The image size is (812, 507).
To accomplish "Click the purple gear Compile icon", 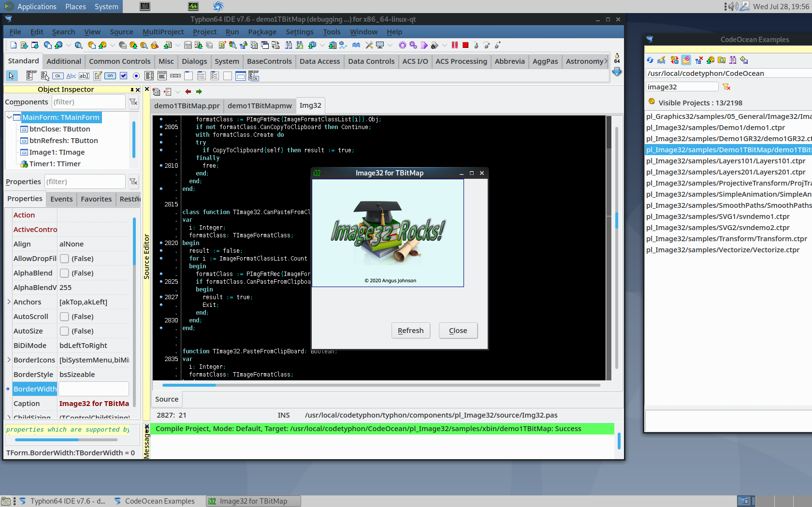I will (403, 45).
